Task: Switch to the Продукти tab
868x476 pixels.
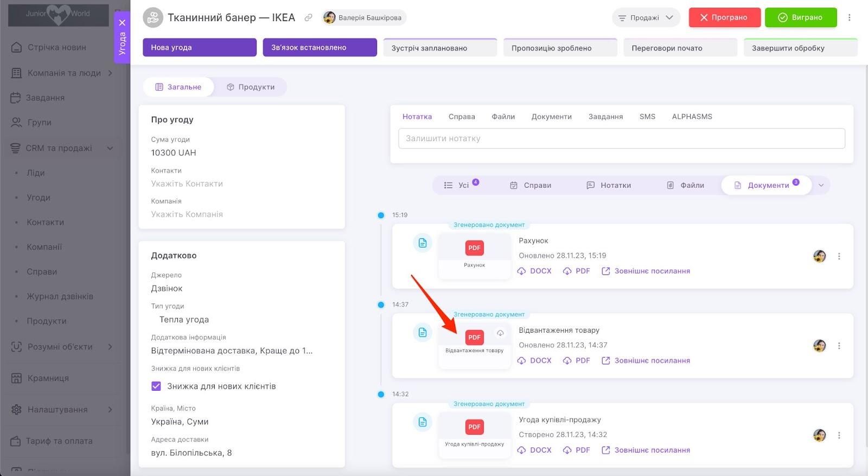Action: pos(250,87)
